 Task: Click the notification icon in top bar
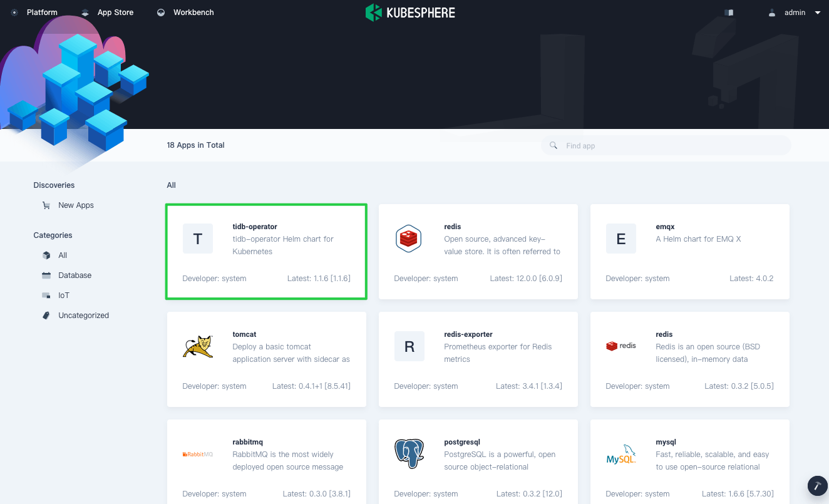[728, 12]
